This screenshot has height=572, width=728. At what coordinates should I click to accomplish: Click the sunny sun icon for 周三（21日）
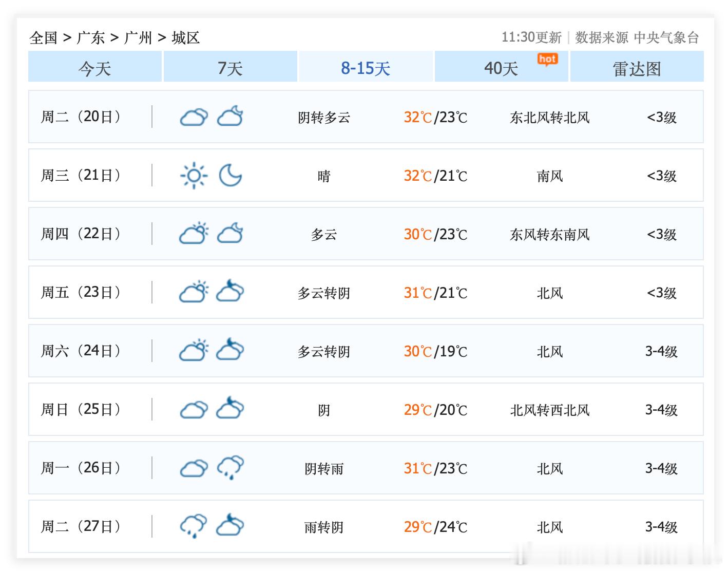coord(194,176)
